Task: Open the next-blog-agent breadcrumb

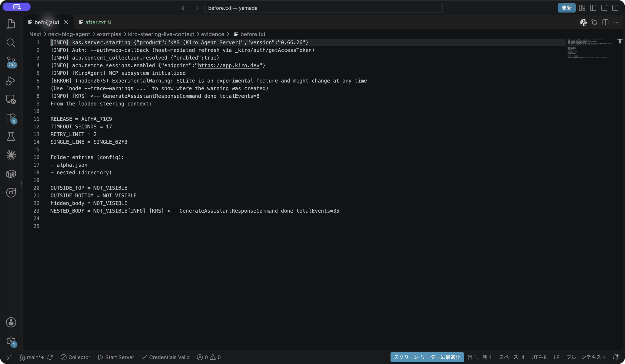Action: (69, 34)
